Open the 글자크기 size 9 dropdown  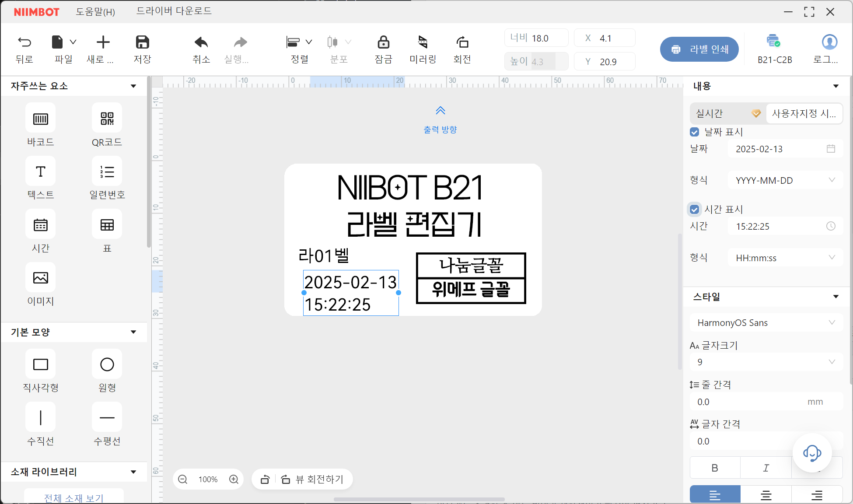(x=766, y=362)
